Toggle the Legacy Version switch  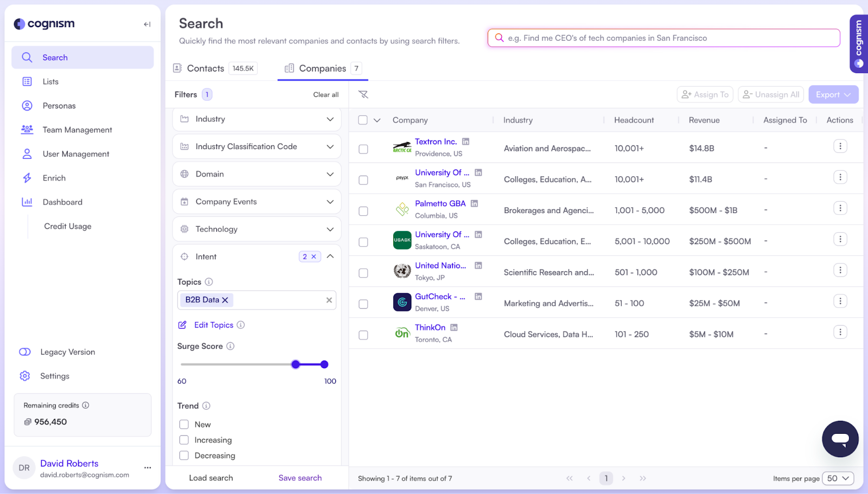pos(25,352)
